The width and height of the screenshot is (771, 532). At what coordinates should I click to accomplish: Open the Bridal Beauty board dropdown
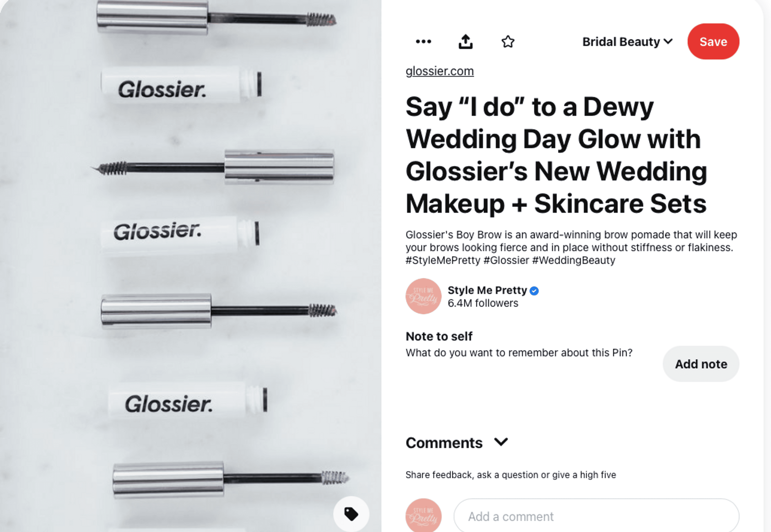click(x=627, y=42)
